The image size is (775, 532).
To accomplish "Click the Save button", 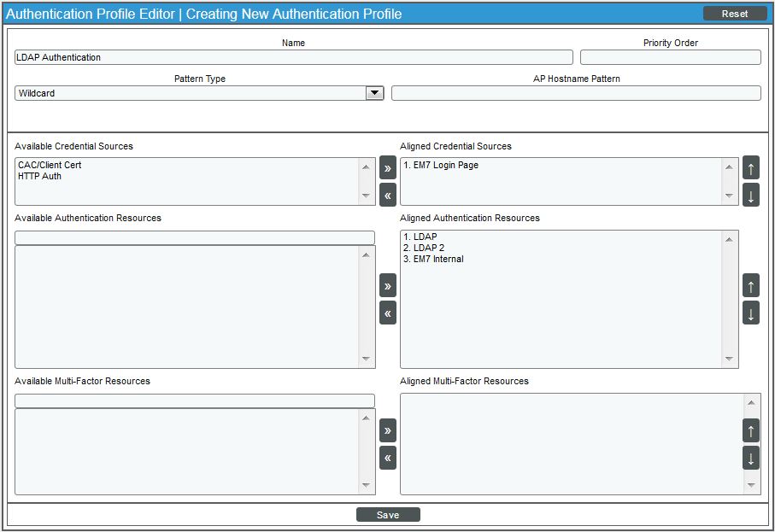I will (388, 514).
